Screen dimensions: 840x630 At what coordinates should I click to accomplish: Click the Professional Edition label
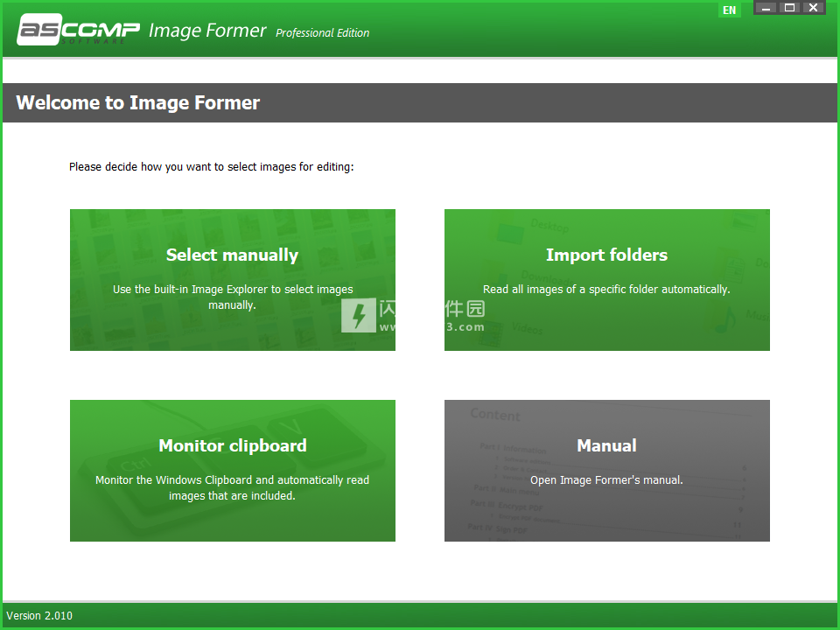point(323,33)
